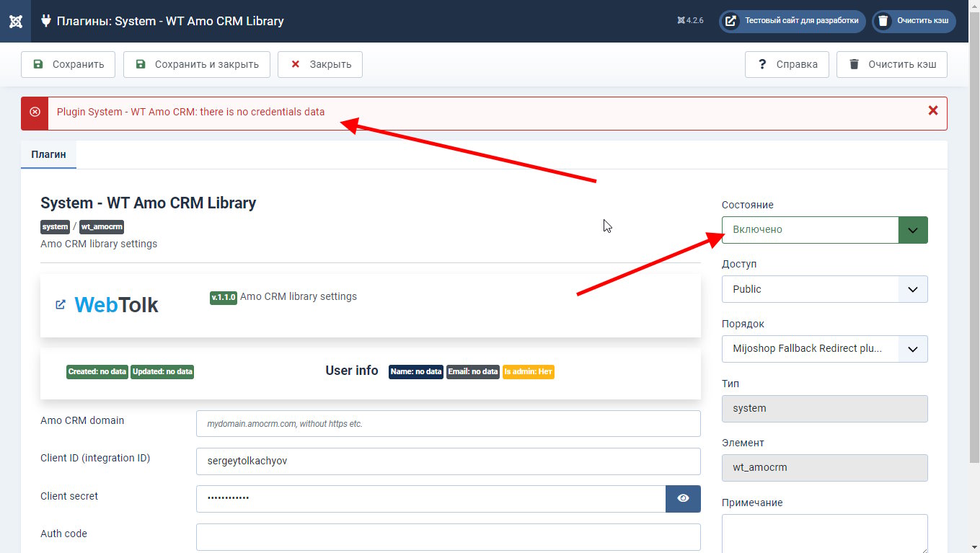This screenshot has width=980, height=553.
Task: Click the error icon in the alert
Action: (x=35, y=112)
